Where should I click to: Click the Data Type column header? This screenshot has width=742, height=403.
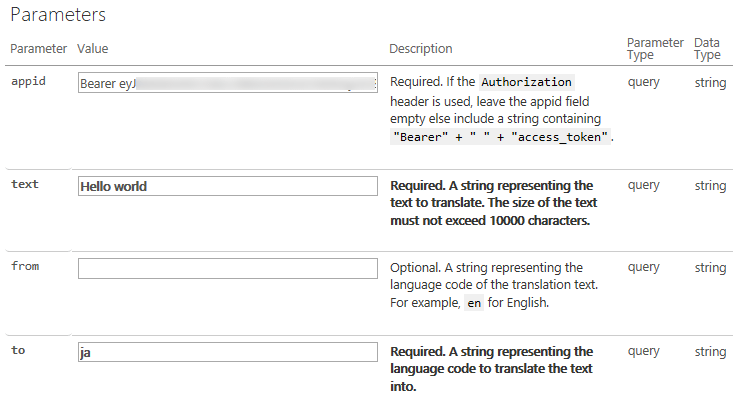point(708,49)
